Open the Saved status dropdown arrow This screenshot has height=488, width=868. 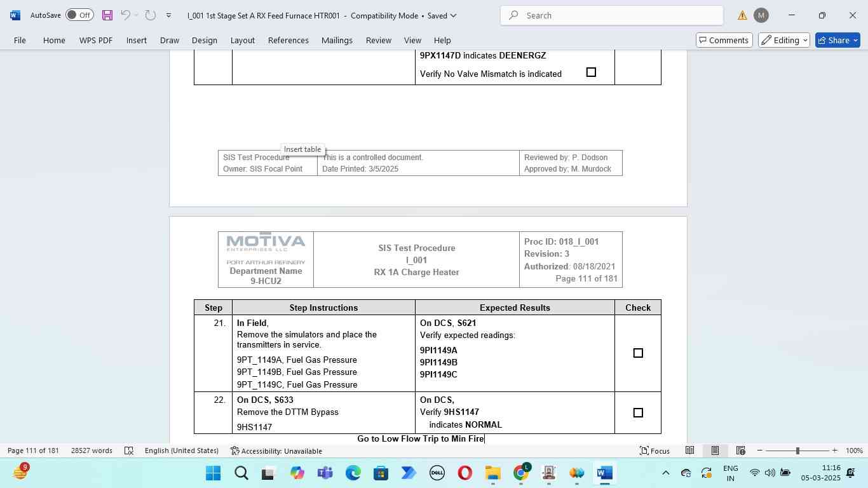[x=452, y=15]
